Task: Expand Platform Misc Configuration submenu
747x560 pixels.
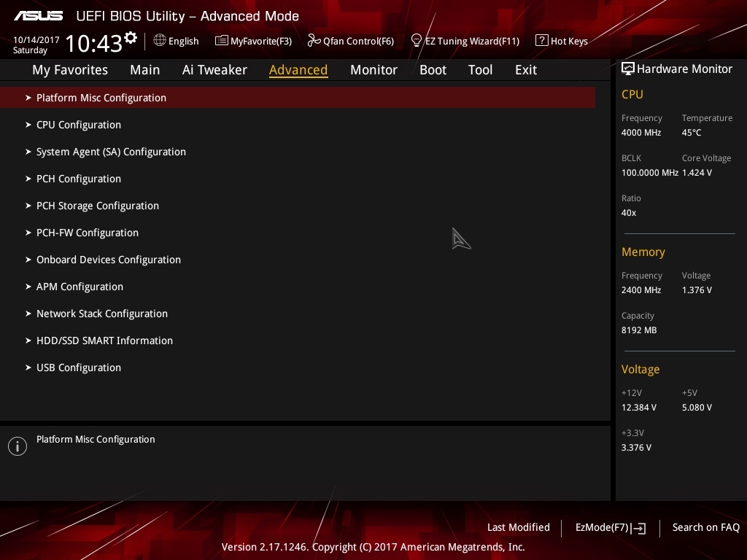Action: point(298,98)
